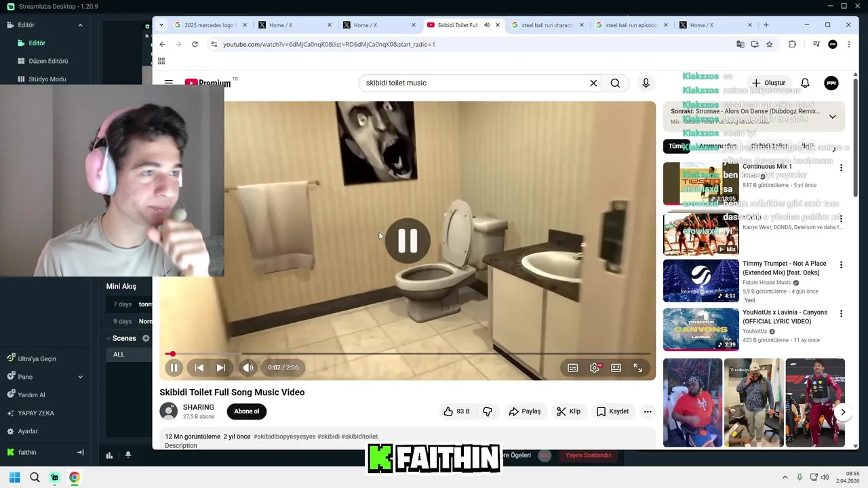Click the youtube.com address bar URL
Image resolution: width=868 pixels, height=488 pixels.
329,44
